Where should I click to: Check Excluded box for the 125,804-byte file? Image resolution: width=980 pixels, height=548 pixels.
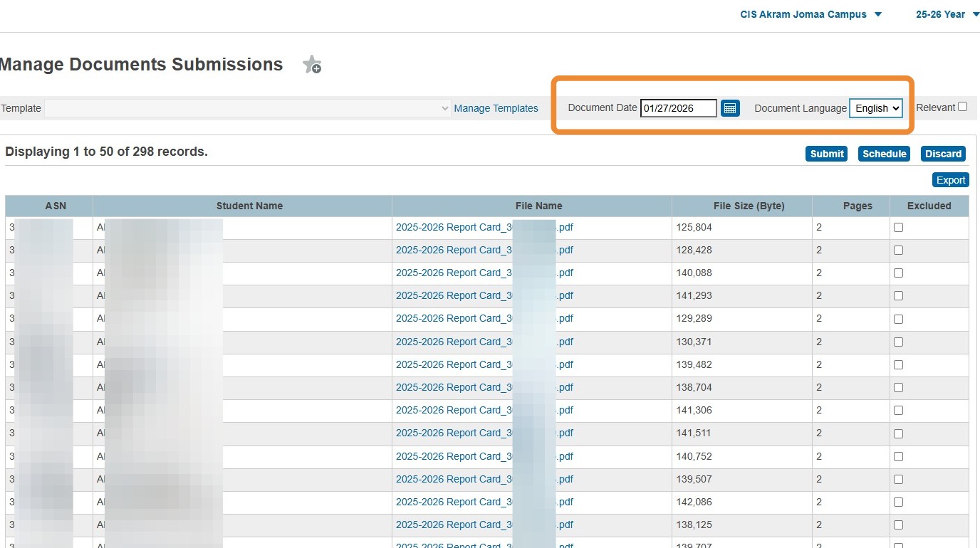[x=898, y=228]
